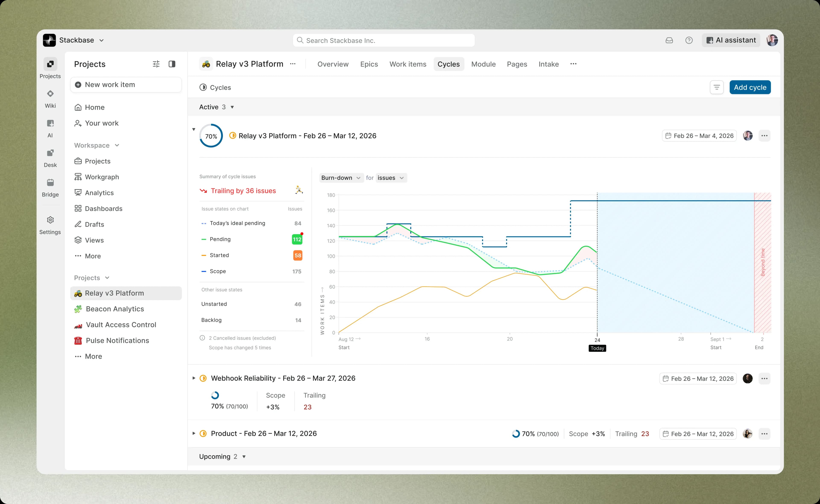
Task: Click the 70% circular progress ring
Action: [x=211, y=136]
